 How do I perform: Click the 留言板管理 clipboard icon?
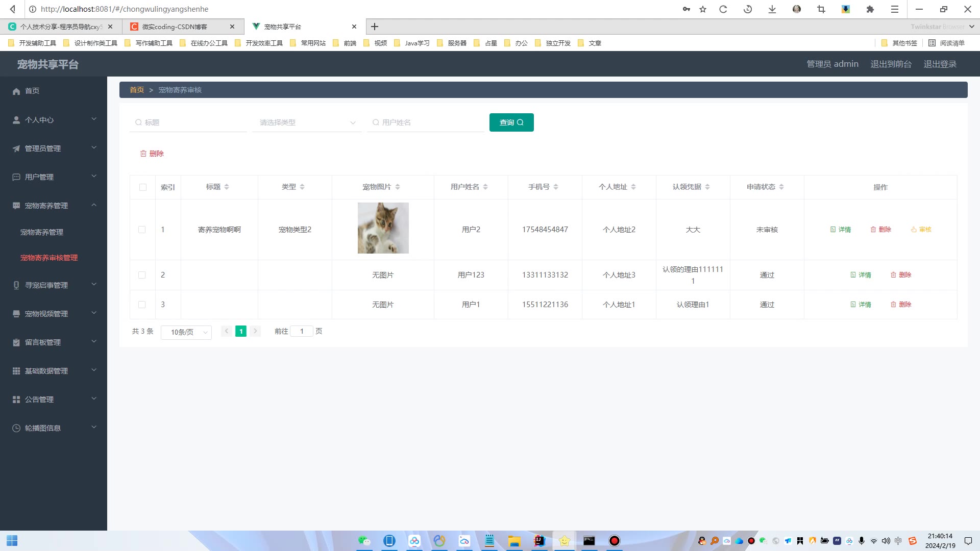(16, 342)
